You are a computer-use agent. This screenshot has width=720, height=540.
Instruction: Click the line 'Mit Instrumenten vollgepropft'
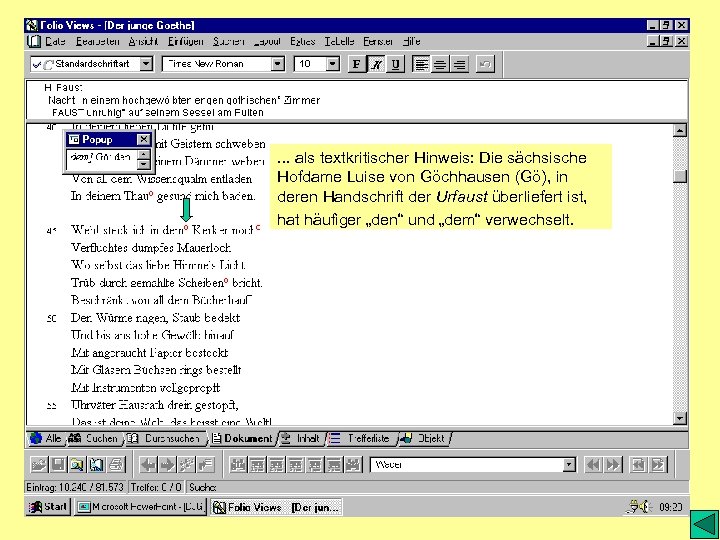(146, 388)
